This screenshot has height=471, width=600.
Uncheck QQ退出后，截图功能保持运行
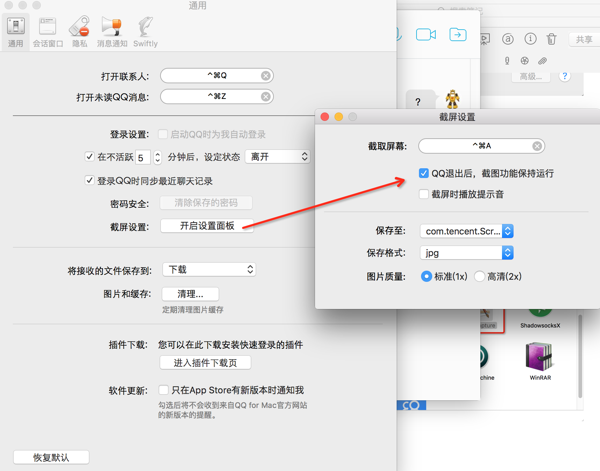tap(424, 173)
